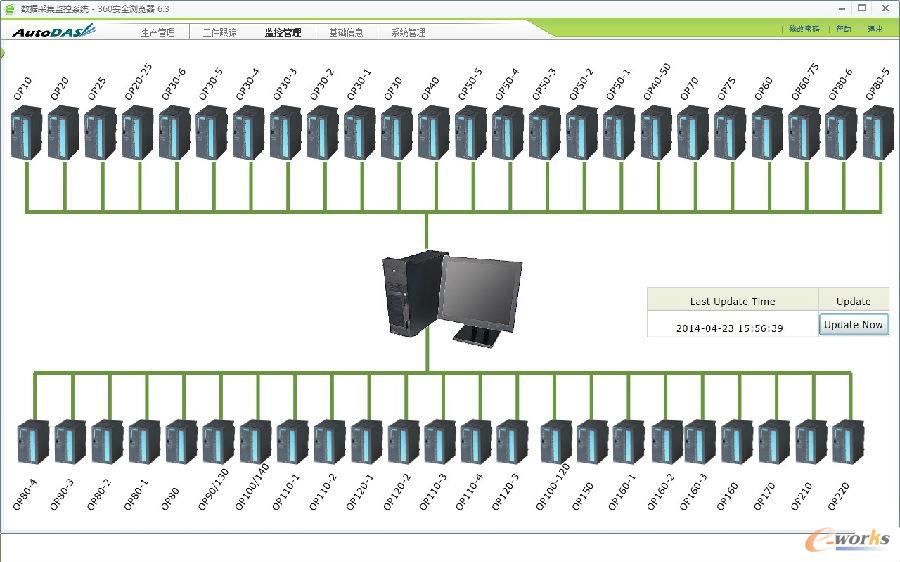Switch to the 监控管理 menu

tap(282, 32)
